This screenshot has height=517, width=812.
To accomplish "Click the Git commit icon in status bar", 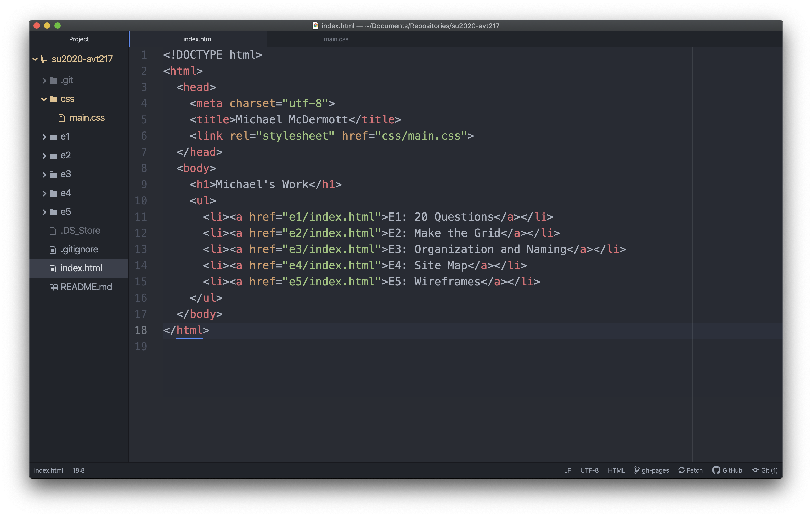I will tap(755, 470).
